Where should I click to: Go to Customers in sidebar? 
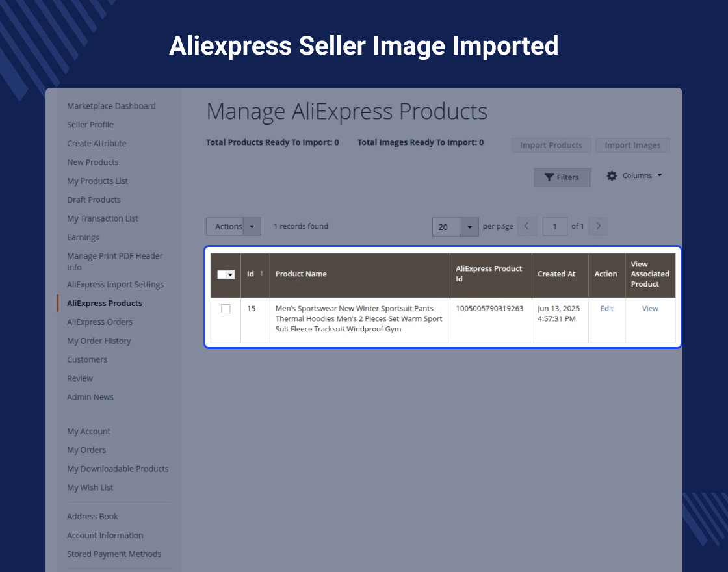click(87, 359)
